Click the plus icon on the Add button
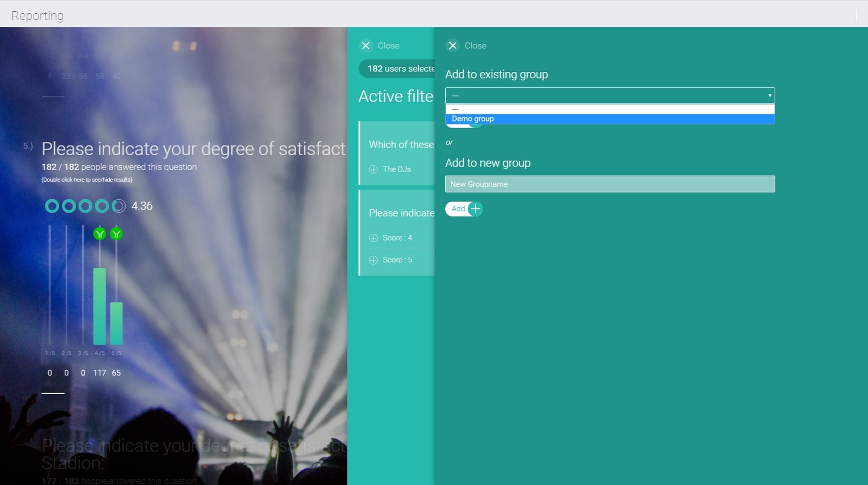Viewport: 868px width, 485px height. coord(475,209)
